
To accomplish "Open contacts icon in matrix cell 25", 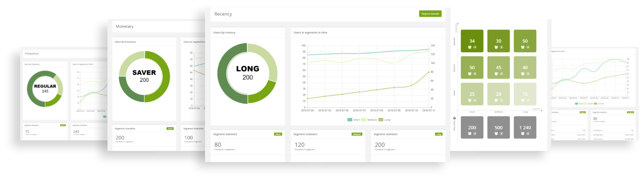I will [x=470, y=100].
